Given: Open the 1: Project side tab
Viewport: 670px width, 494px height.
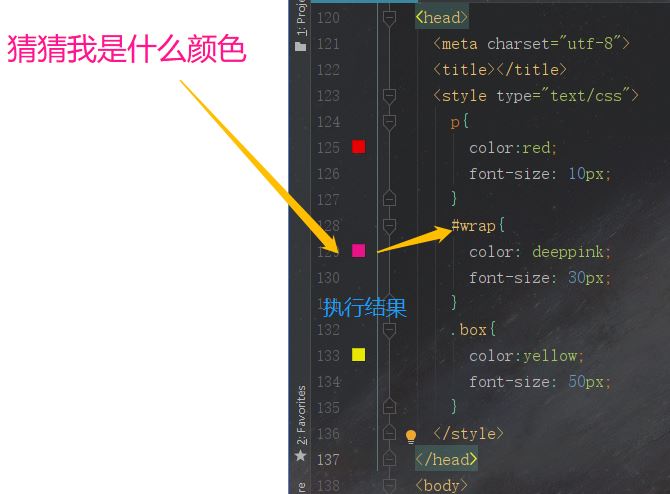Looking at the screenshot, I should [301, 18].
